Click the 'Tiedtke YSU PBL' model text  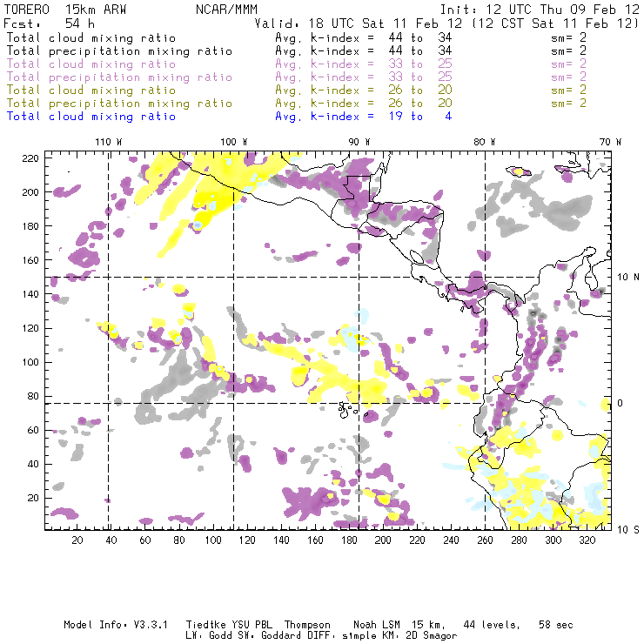[229, 625]
